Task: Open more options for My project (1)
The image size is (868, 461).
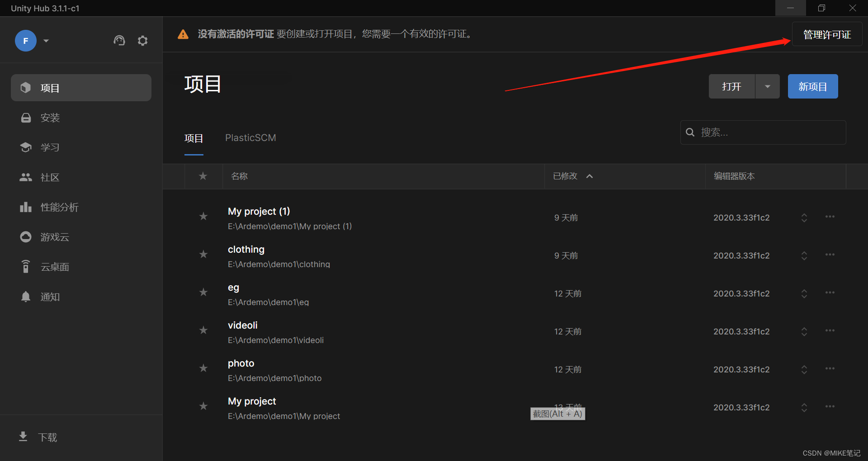Action: pos(830,216)
